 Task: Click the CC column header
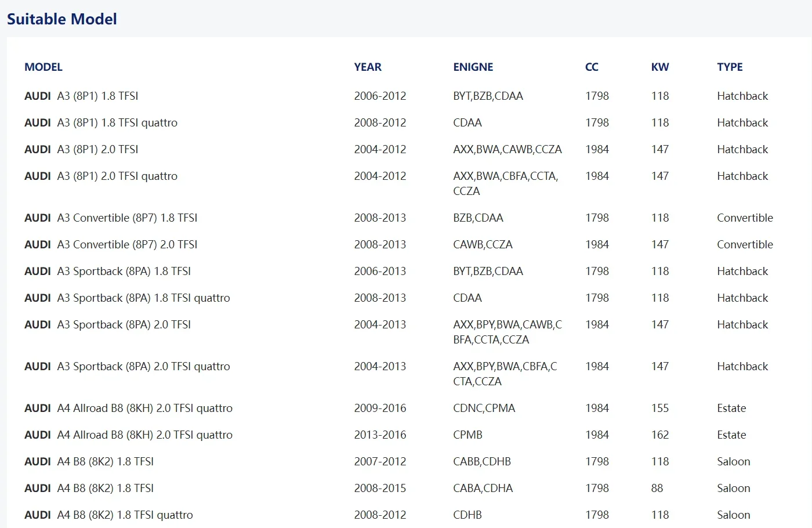(592, 67)
